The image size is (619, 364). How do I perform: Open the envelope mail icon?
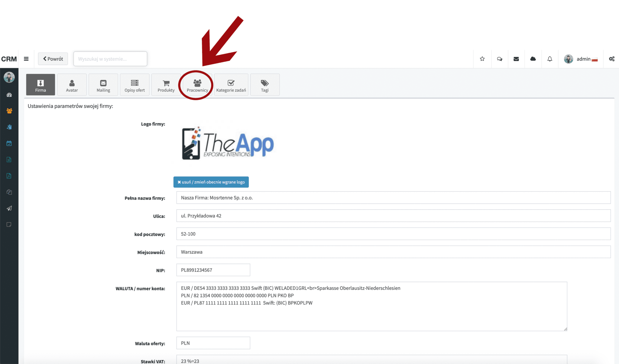516,59
